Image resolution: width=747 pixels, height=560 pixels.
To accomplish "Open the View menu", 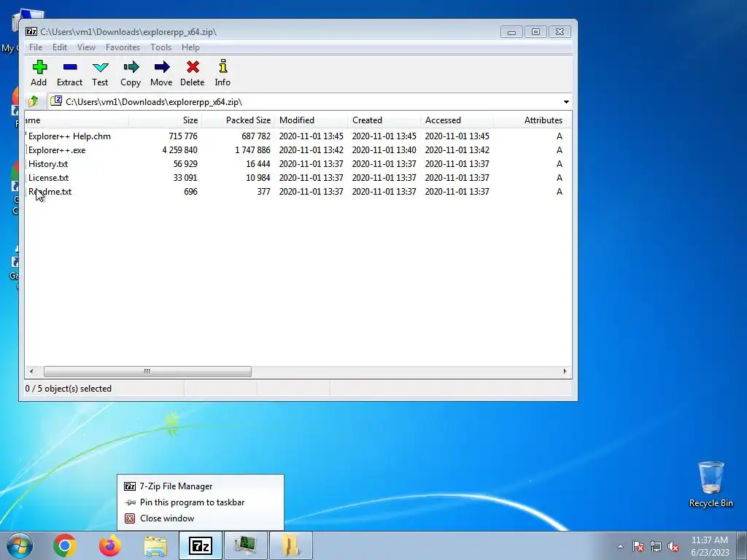I will click(x=86, y=47).
